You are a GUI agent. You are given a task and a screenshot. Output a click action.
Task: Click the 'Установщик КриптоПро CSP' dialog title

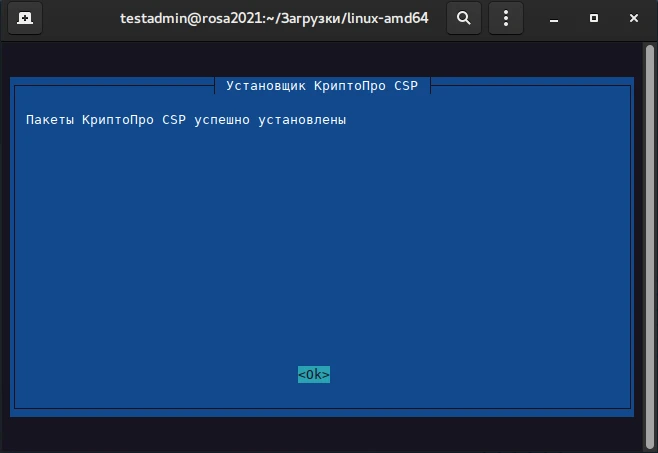coord(322,86)
